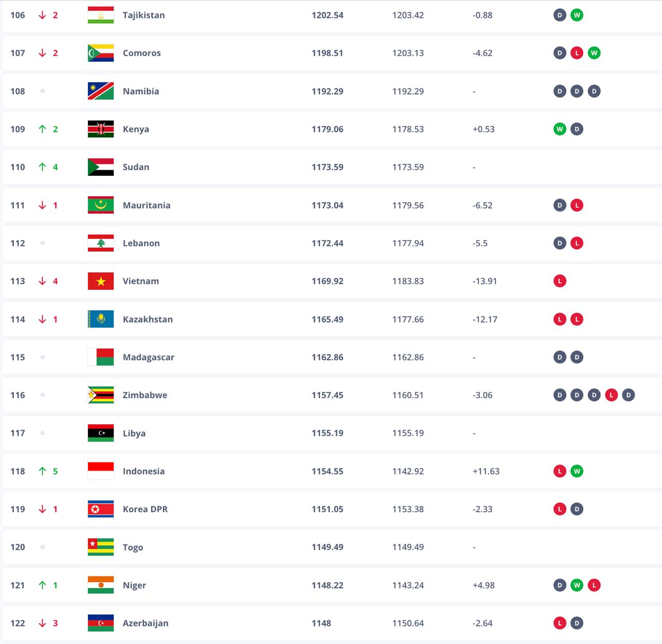
Task: Select the Libya ranking row
Action: click(332, 433)
